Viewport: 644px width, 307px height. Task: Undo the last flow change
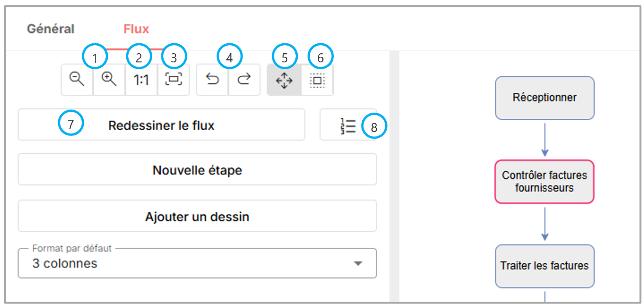pos(212,80)
